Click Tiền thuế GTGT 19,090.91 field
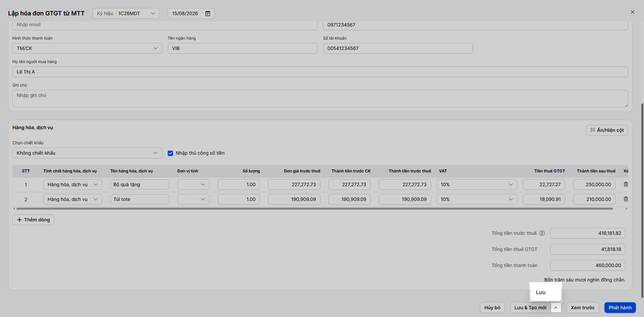The image size is (644, 317). click(544, 199)
